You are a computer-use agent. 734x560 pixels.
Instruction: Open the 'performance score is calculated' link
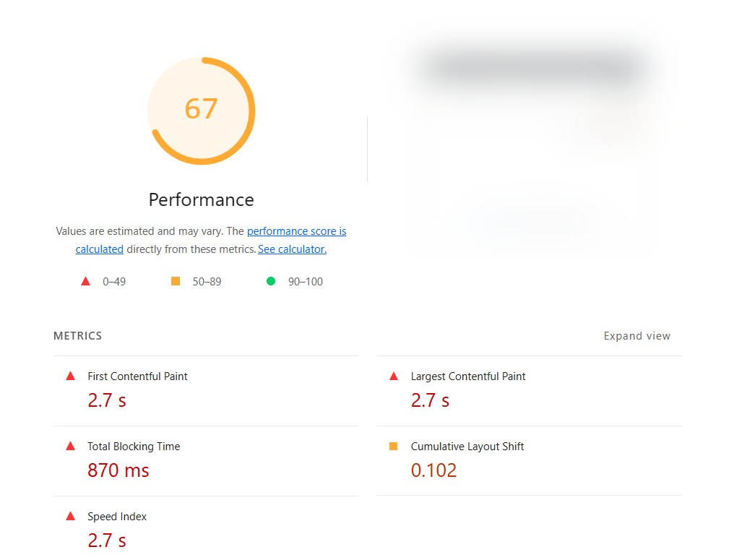[x=296, y=231]
